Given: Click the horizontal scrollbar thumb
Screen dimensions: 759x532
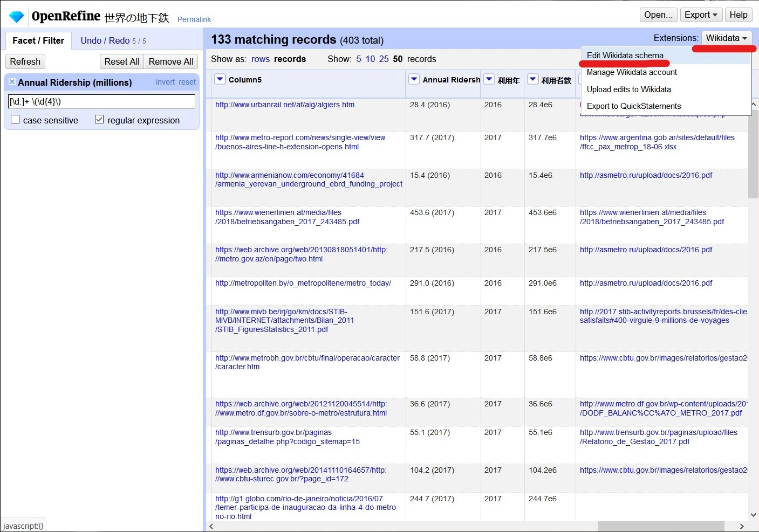Looking at the screenshot, I should point(661,526).
